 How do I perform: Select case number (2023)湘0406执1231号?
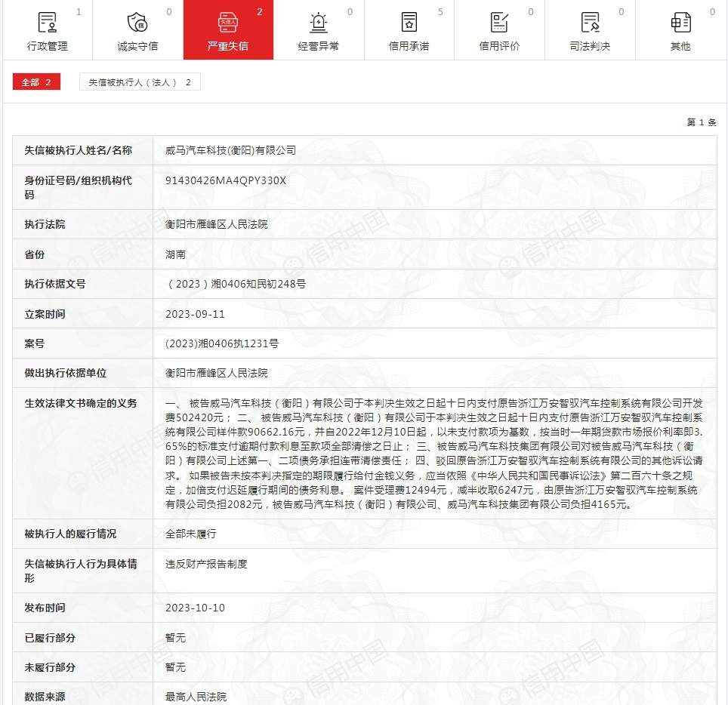pos(222,343)
